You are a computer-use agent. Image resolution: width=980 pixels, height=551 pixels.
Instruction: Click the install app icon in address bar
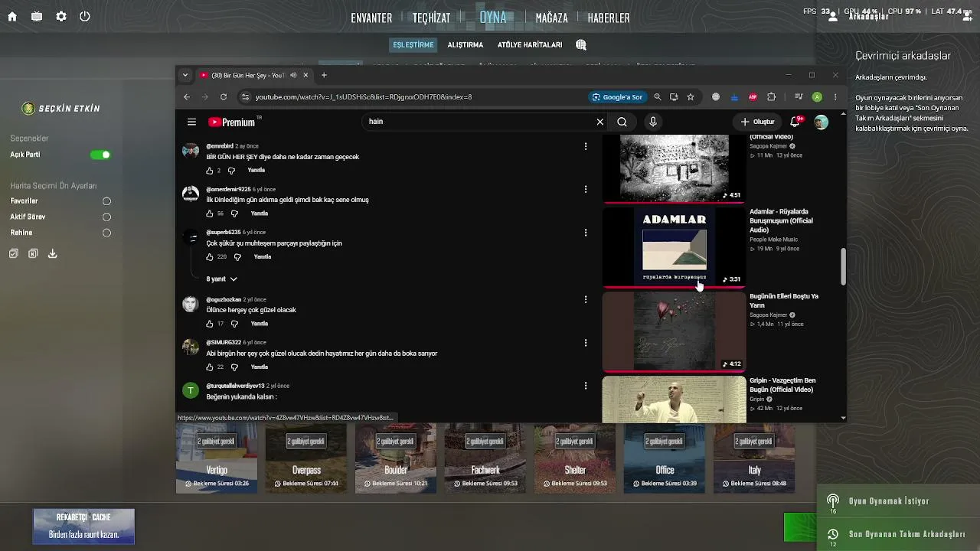coord(674,97)
